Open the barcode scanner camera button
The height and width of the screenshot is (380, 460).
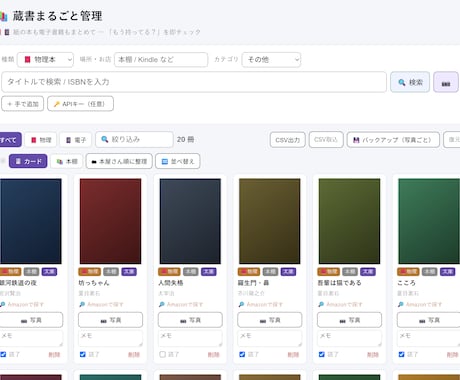pos(446,82)
